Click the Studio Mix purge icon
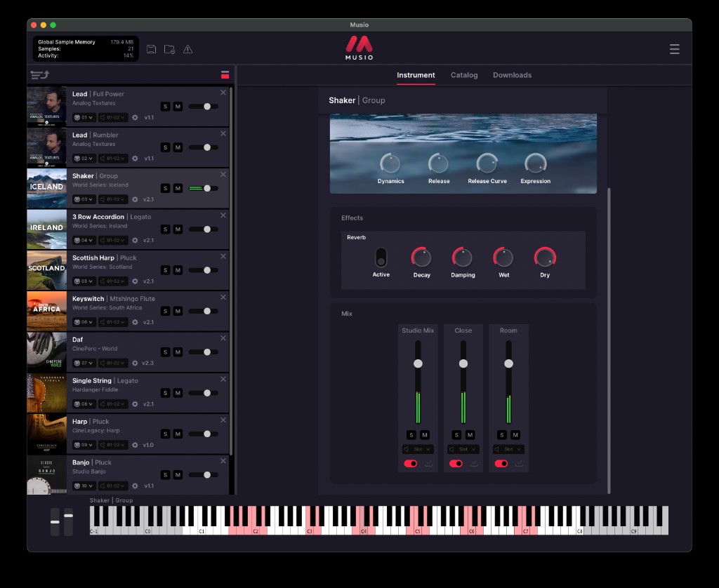Viewport: 719px width, 588px height. point(428,463)
